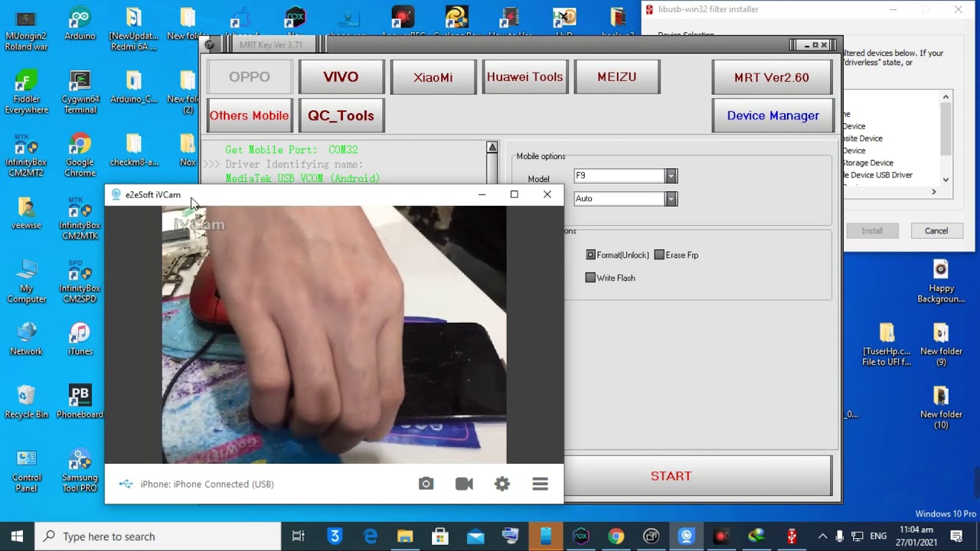Image resolution: width=980 pixels, height=551 pixels.
Task: Expand the Model dropdown showing F9
Action: click(671, 176)
